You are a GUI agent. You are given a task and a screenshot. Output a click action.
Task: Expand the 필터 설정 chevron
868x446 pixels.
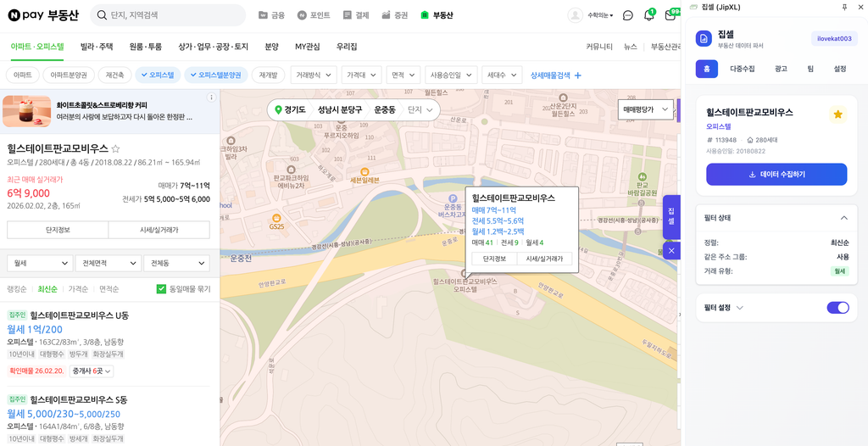coord(739,308)
